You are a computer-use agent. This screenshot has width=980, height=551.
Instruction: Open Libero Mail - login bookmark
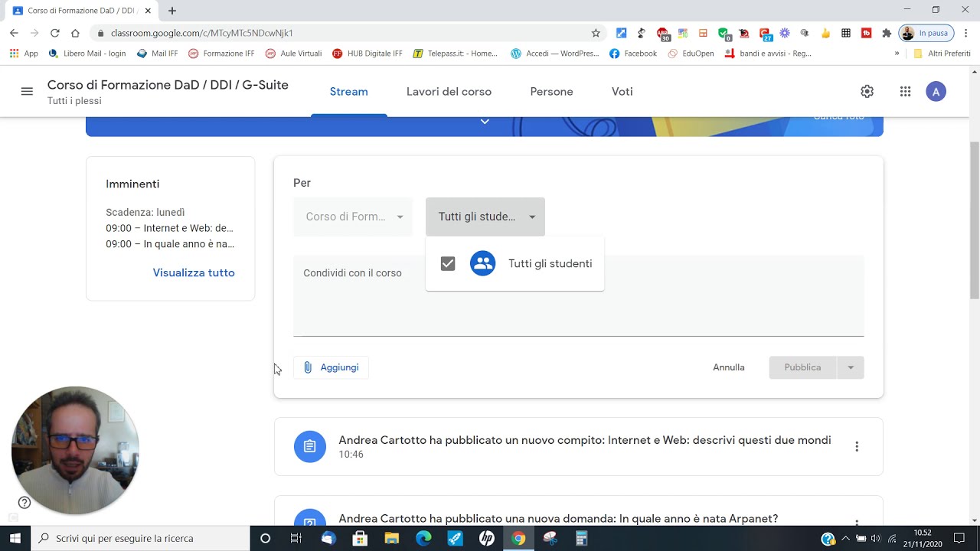87,54
